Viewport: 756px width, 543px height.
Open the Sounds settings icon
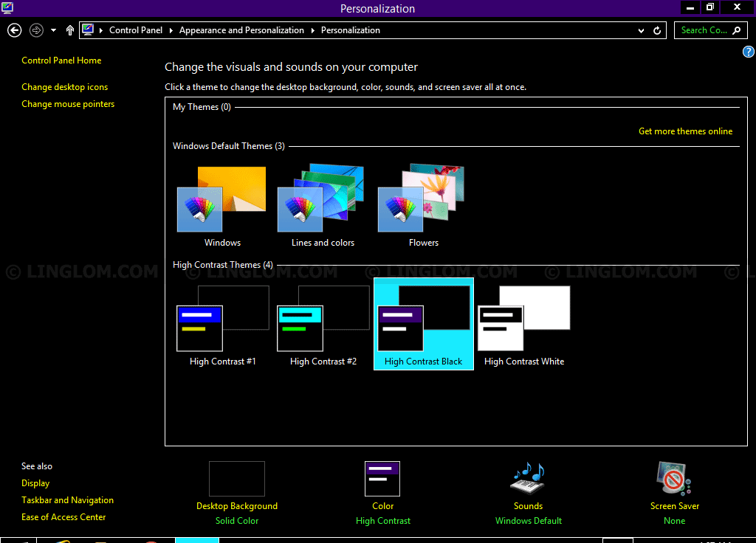click(x=528, y=478)
